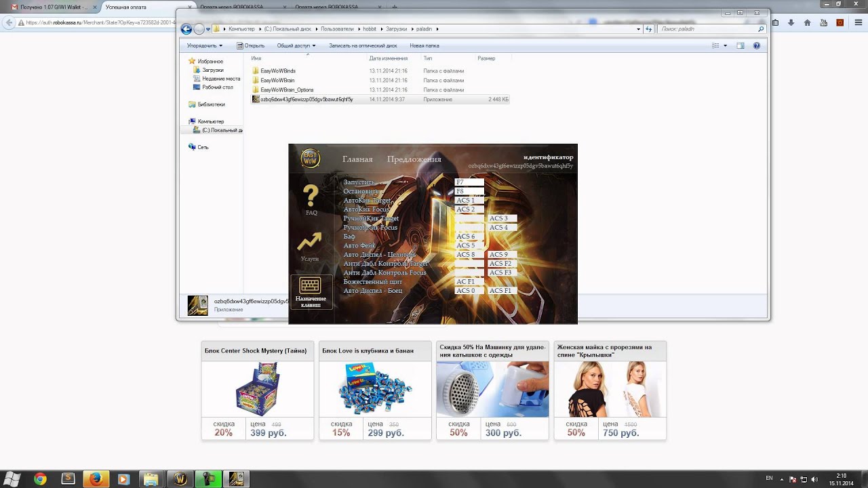
Task: Open the recent locations dropdown arrow in Explorer
Action: [x=208, y=29]
